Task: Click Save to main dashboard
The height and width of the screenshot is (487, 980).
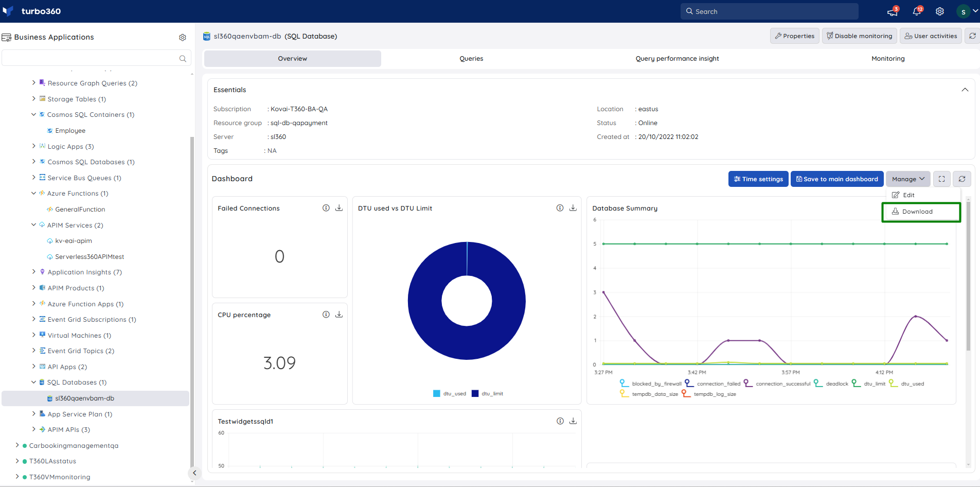Action: coord(837,179)
